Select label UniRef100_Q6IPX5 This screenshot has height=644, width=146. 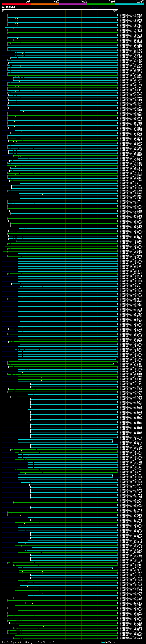[x=131, y=306]
